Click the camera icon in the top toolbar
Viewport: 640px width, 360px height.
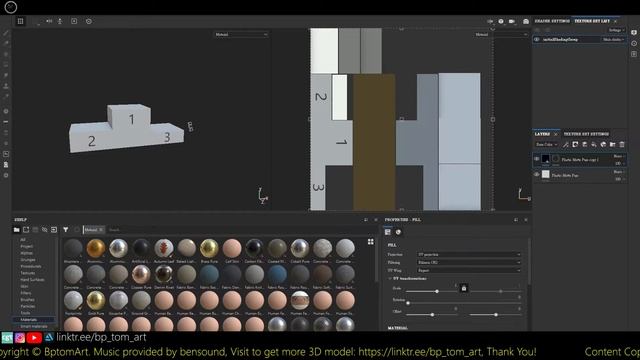pyautogui.click(x=511, y=21)
